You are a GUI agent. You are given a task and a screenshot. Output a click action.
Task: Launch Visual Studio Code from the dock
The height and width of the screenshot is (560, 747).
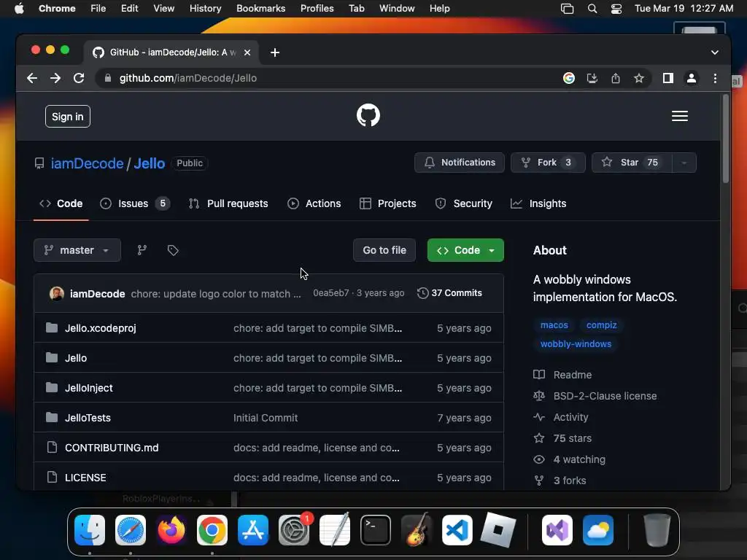coord(457,530)
